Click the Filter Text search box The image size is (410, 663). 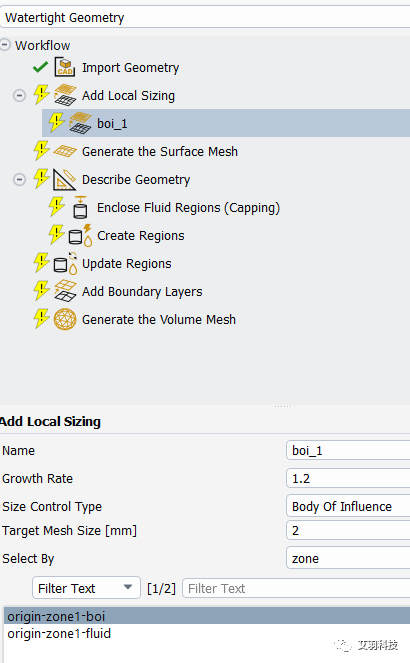coord(296,588)
